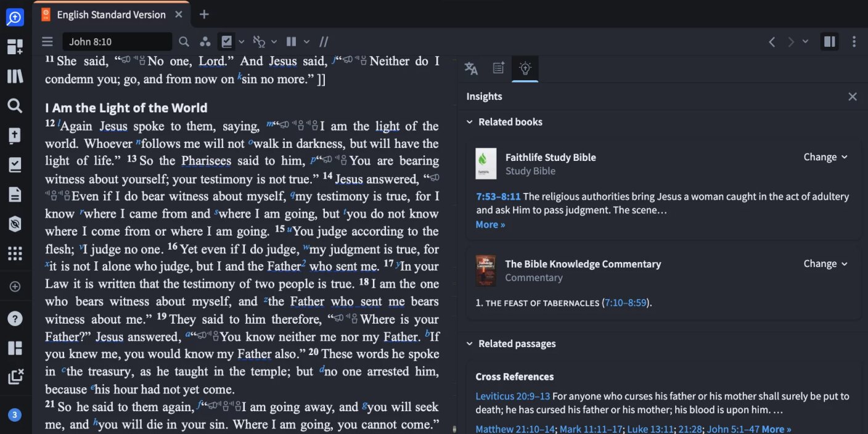Toggle the side panel split view button

830,42
